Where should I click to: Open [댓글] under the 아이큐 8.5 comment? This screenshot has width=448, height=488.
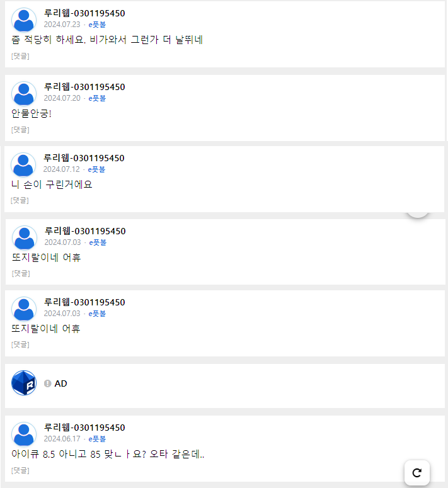tap(20, 470)
